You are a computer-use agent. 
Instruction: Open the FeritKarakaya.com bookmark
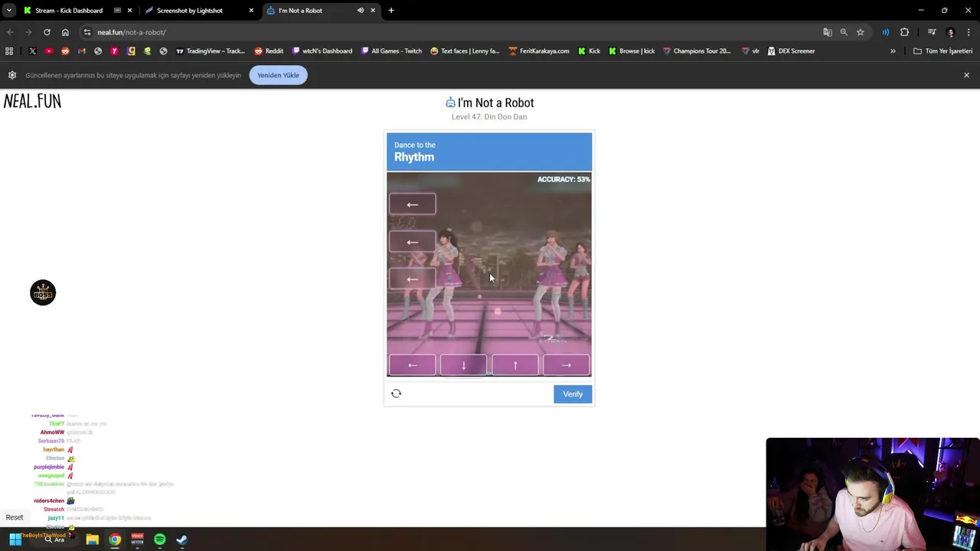click(539, 51)
